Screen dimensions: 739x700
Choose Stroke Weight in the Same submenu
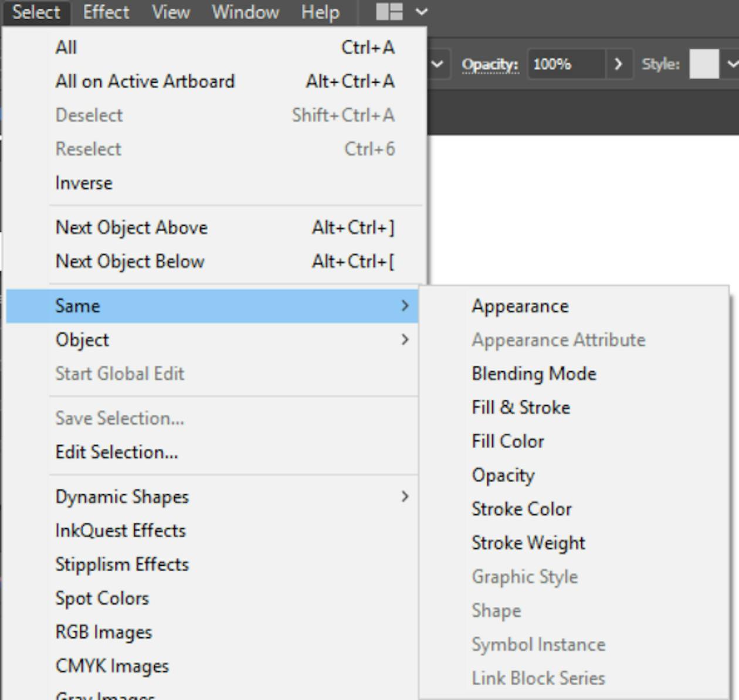tap(527, 543)
